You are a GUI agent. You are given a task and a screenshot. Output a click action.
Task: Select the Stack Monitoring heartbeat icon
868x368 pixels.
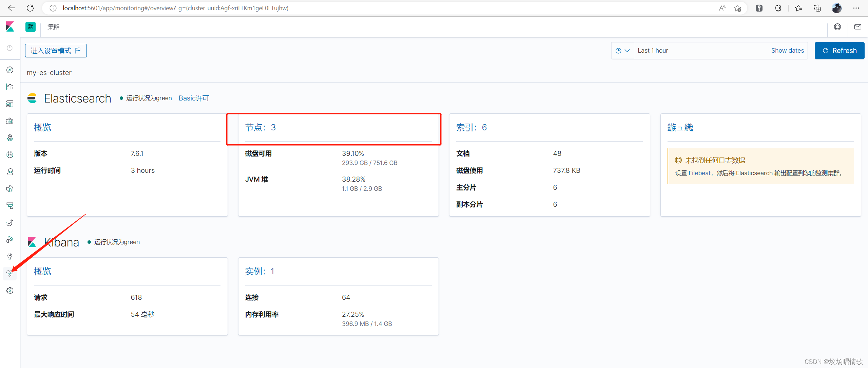(10, 273)
